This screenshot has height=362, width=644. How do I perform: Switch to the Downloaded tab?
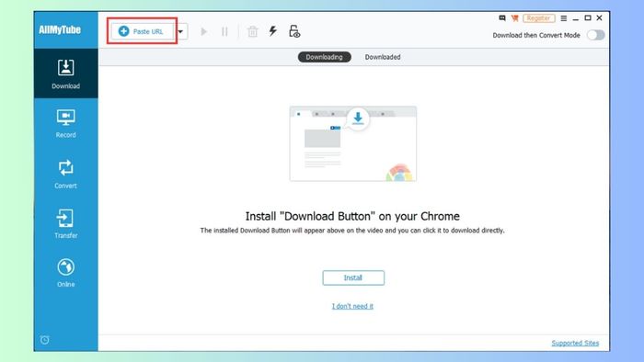click(x=383, y=57)
